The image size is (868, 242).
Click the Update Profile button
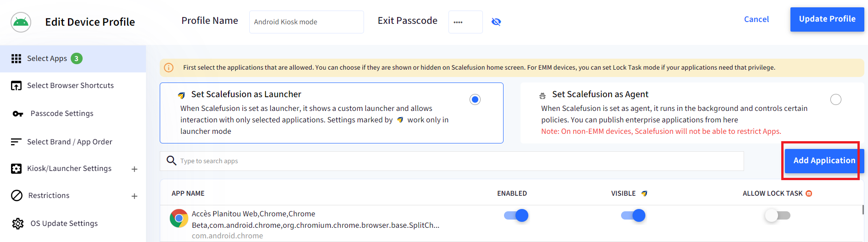tap(827, 19)
